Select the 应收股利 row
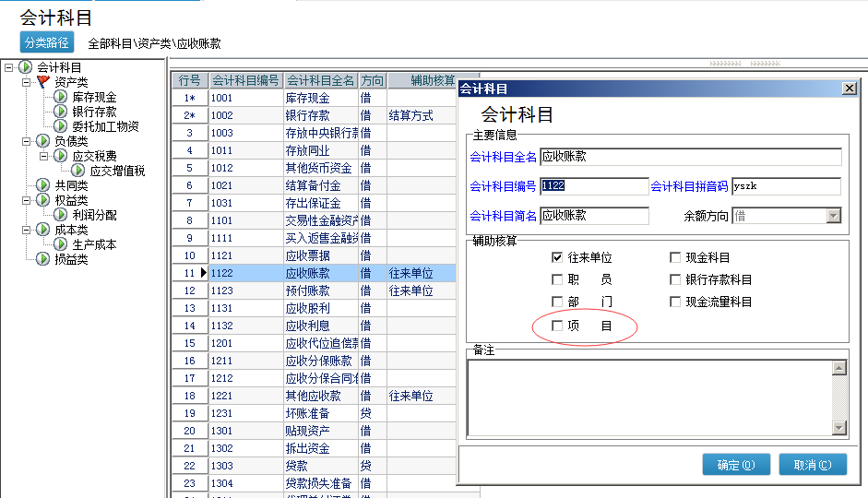This screenshot has height=498, width=868. [314, 308]
